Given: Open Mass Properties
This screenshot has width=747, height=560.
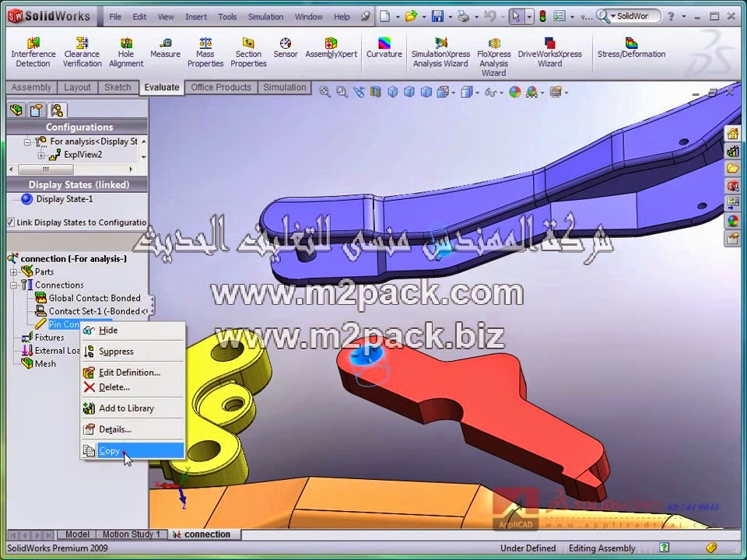Looking at the screenshot, I should (205, 52).
